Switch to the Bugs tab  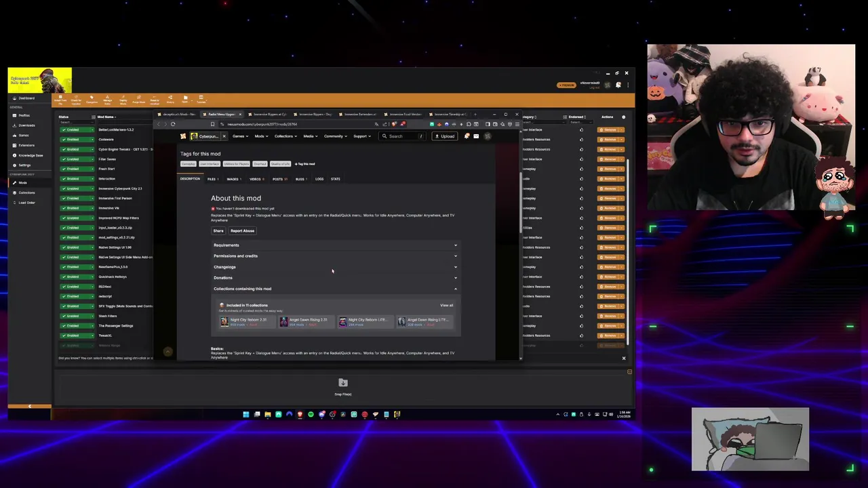tap(300, 179)
